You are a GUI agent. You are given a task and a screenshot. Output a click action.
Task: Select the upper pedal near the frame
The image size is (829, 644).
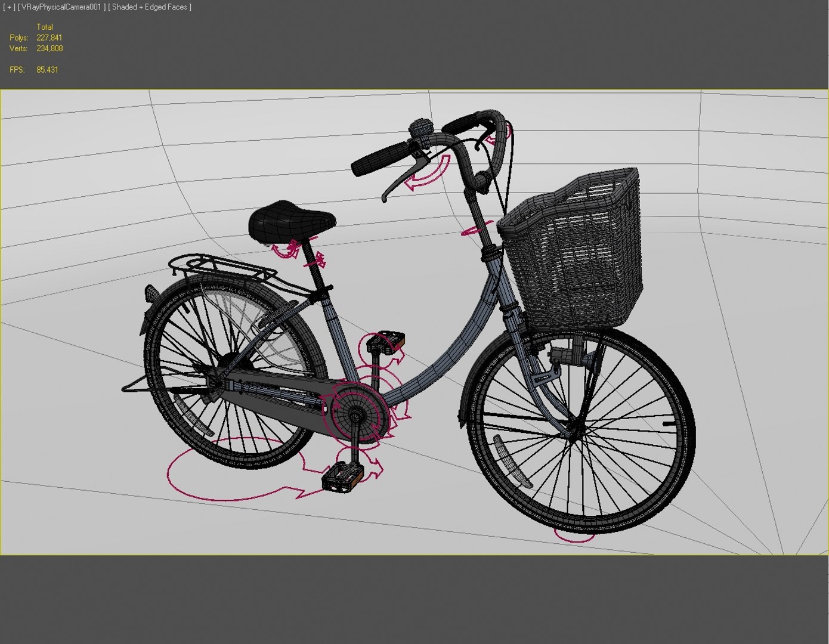click(385, 342)
